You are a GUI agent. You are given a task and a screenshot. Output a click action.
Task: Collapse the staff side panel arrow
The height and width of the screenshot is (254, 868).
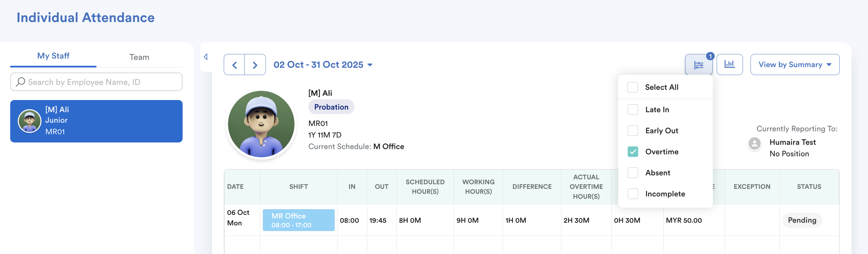tap(206, 57)
